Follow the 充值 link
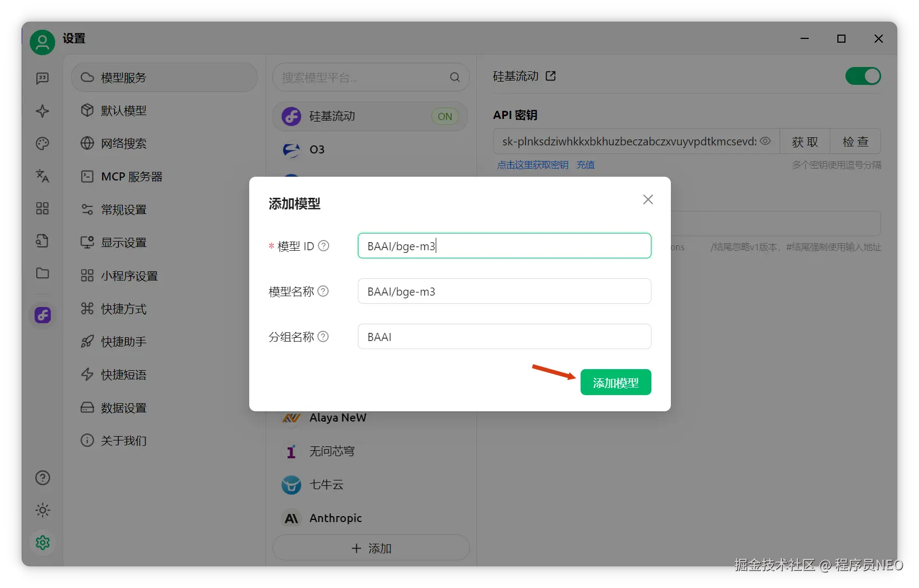The height and width of the screenshot is (588, 919). tap(585, 165)
